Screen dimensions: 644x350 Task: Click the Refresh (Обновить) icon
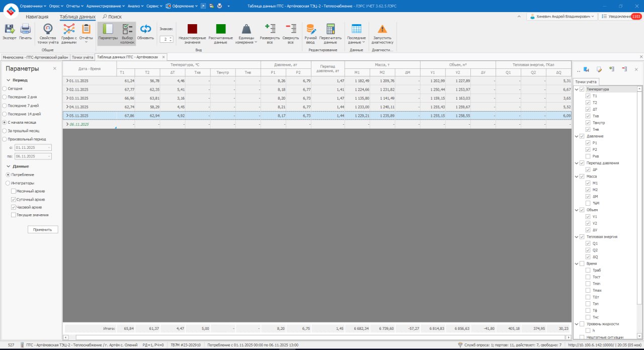(145, 30)
